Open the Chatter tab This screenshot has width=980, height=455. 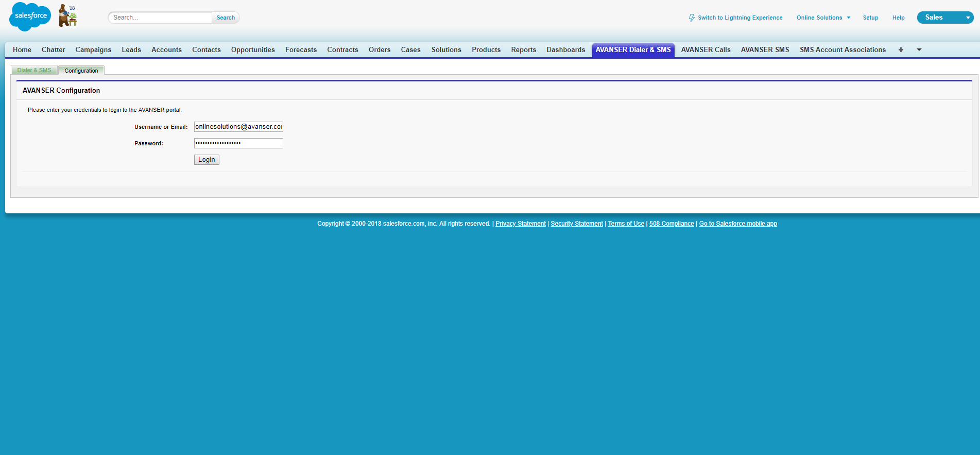pyautogui.click(x=54, y=50)
